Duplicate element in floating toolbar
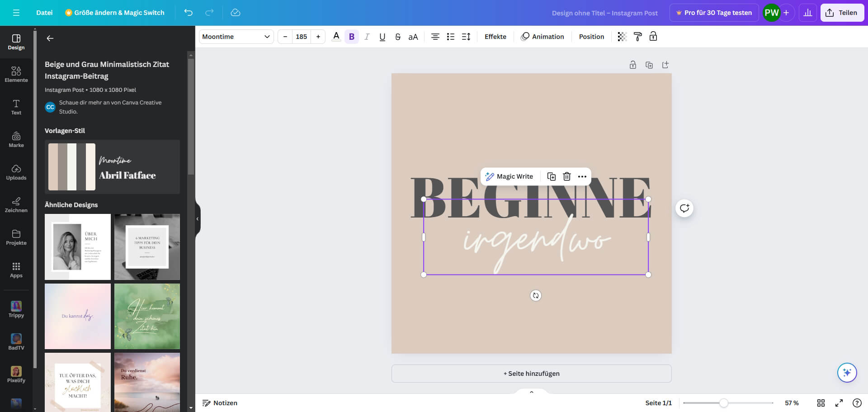This screenshot has height=412, width=868. [x=551, y=176]
